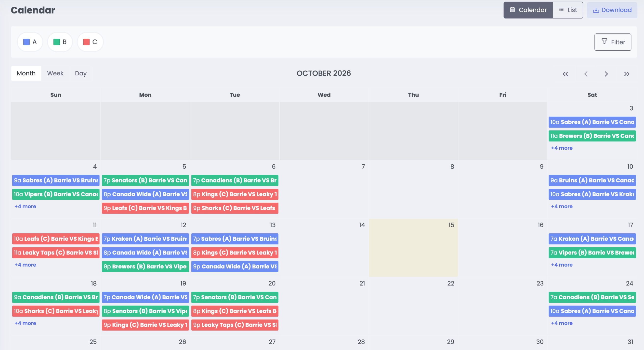Open 9p Leafs (C) Barrie VS Kings event
The width and height of the screenshot is (644, 350).
(x=145, y=208)
